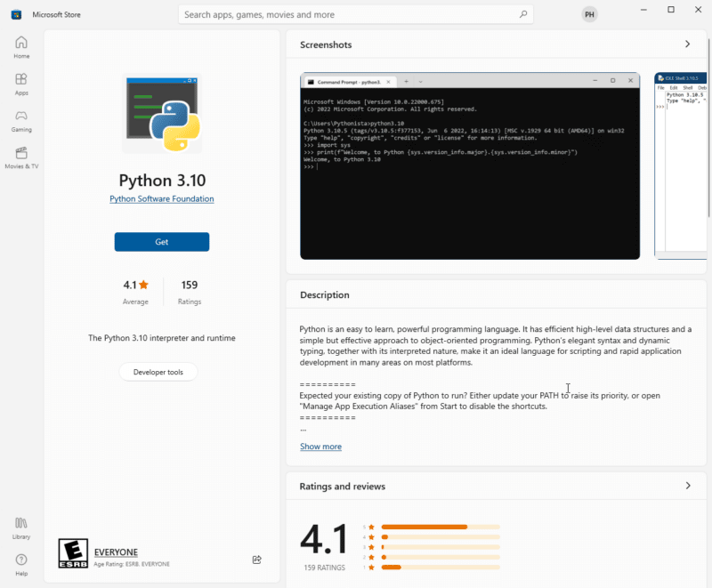
Task: Expand Ratings and reviews chevron
Action: click(x=687, y=486)
